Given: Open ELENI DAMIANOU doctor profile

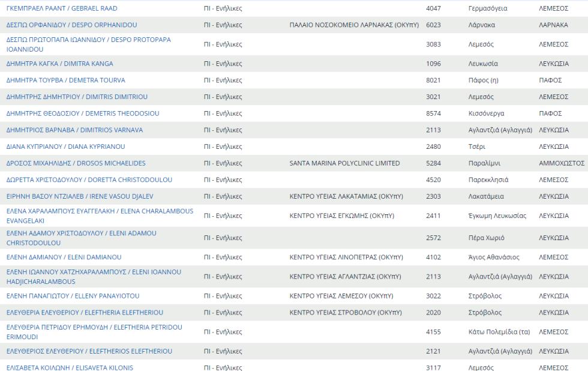Looking at the screenshot, I should pyautogui.click(x=64, y=257).
